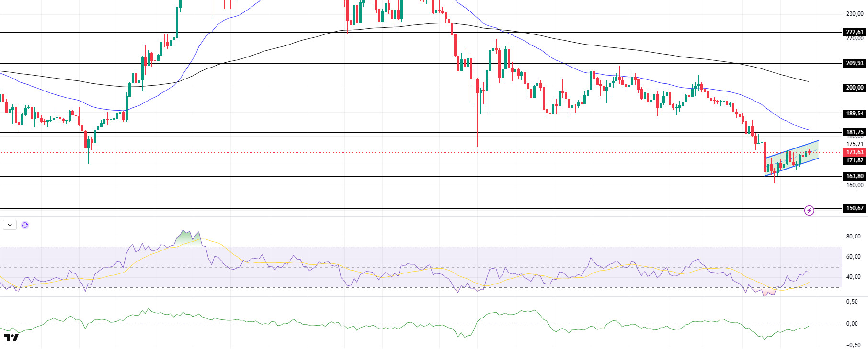Collapse the indicator pane with chevron button
Image resolution: width=868 pixels, height=352 pixels.
click(x=10, y=225)
